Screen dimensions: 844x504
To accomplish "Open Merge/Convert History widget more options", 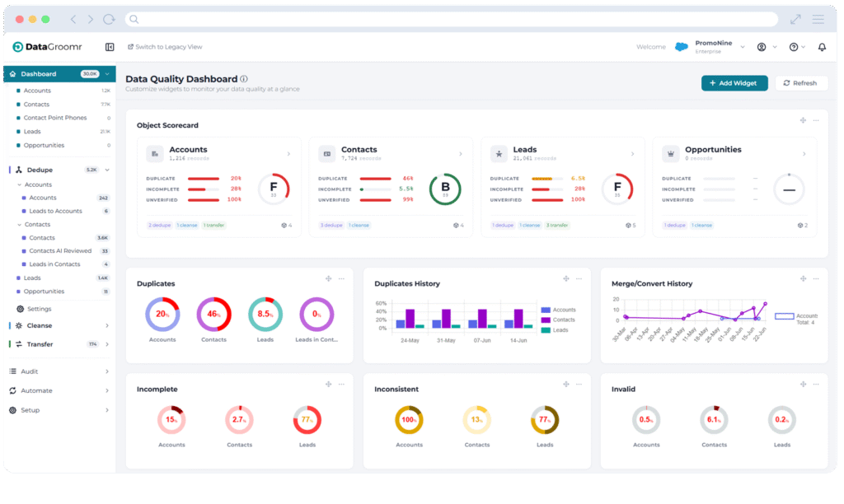I will (816, 278).
